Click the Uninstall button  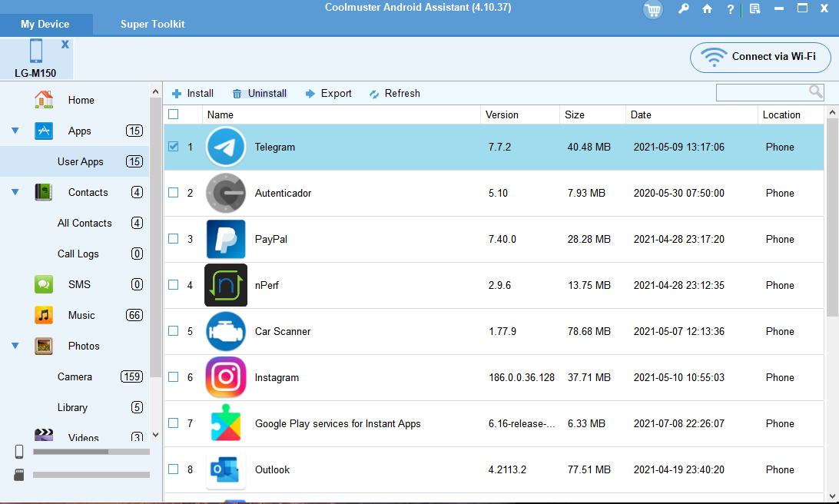260,93
